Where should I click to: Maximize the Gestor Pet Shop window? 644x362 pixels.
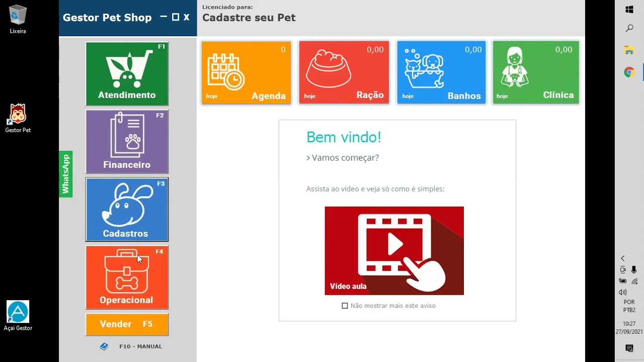point(175,17)
